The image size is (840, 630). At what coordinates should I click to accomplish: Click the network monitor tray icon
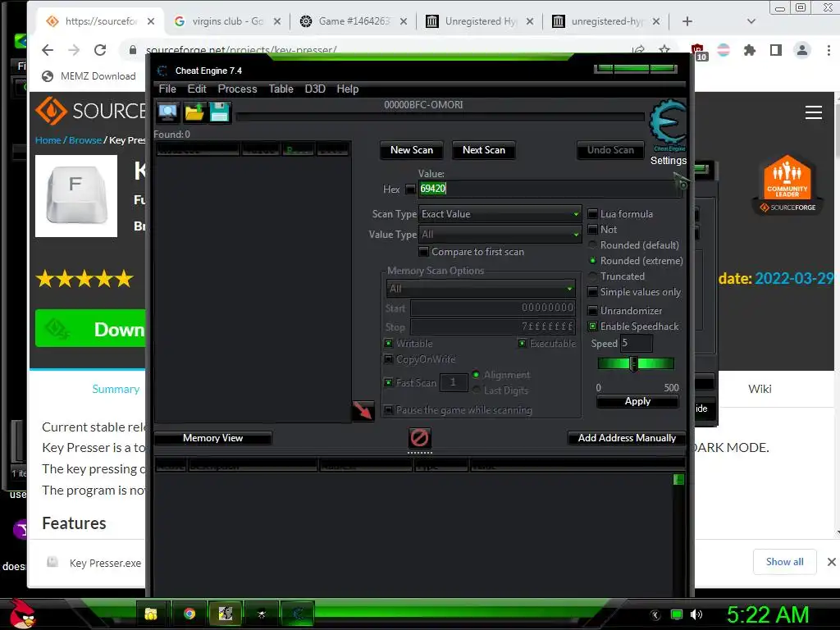click(677, 614)
